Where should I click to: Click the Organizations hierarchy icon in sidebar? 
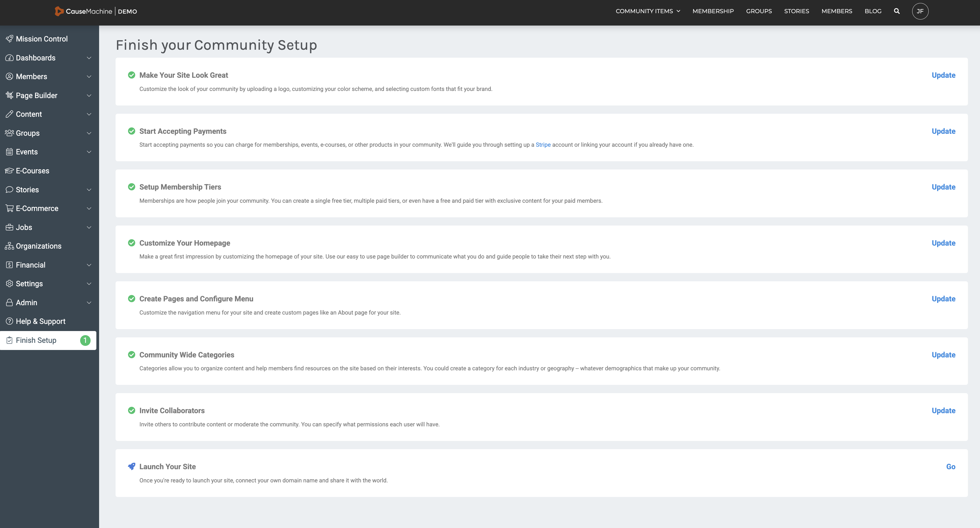[x=10, y=246]
